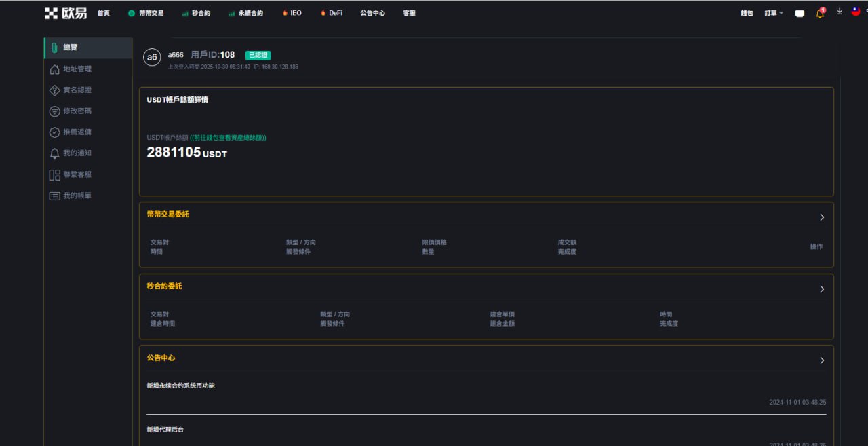Expand the 公告中心 panel arrow
This screenshot has height=446, width=868.
click(822, 360)
